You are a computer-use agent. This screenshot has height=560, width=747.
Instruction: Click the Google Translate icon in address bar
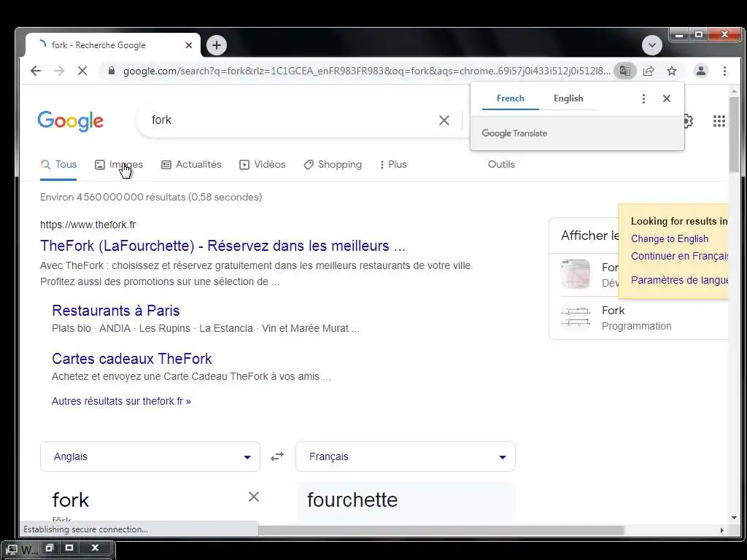(x=624, y=71)
